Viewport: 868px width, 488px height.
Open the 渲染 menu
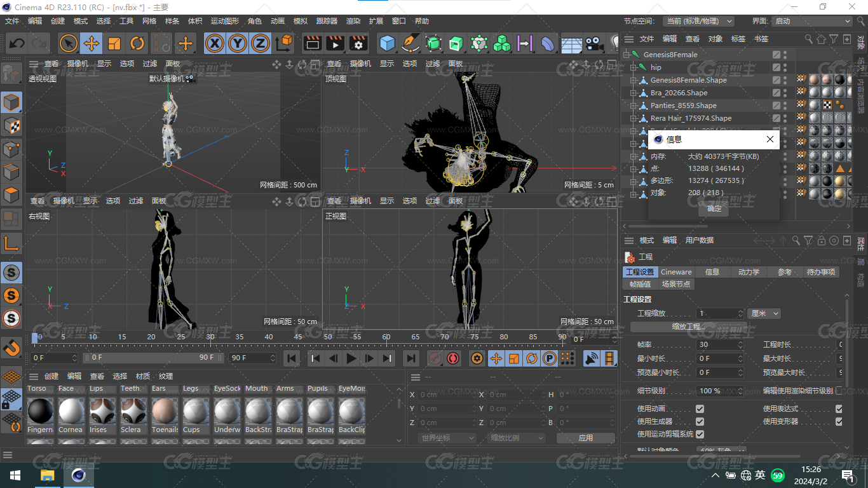(x=353, y=21)
